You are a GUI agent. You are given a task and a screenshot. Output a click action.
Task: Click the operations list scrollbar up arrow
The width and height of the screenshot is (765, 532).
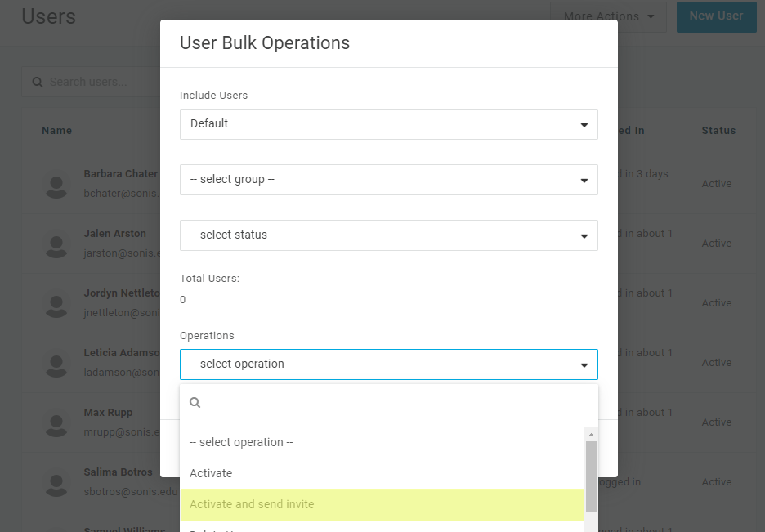(591, 433)
